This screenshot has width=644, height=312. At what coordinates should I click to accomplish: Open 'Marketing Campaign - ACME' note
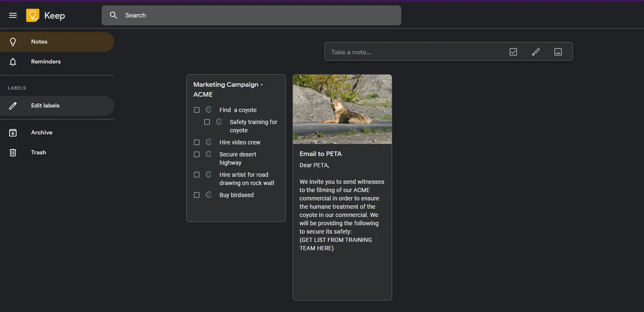click(228, 89)
